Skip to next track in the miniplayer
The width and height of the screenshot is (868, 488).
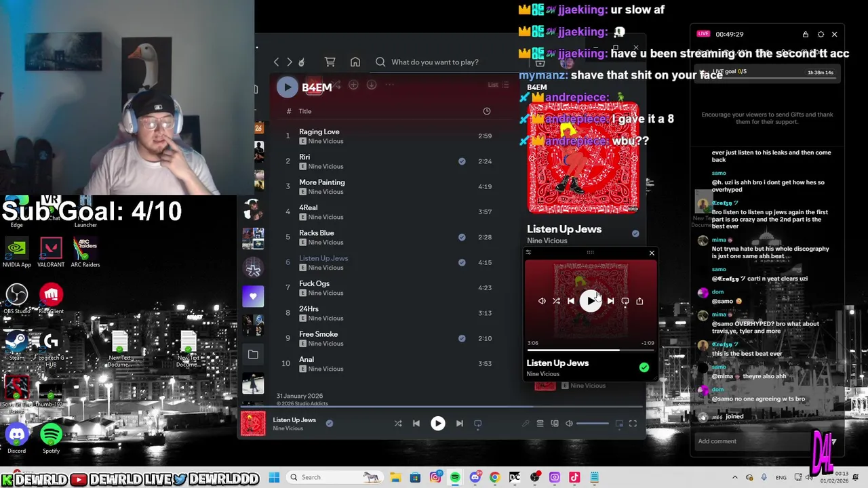tap(610, 301)
